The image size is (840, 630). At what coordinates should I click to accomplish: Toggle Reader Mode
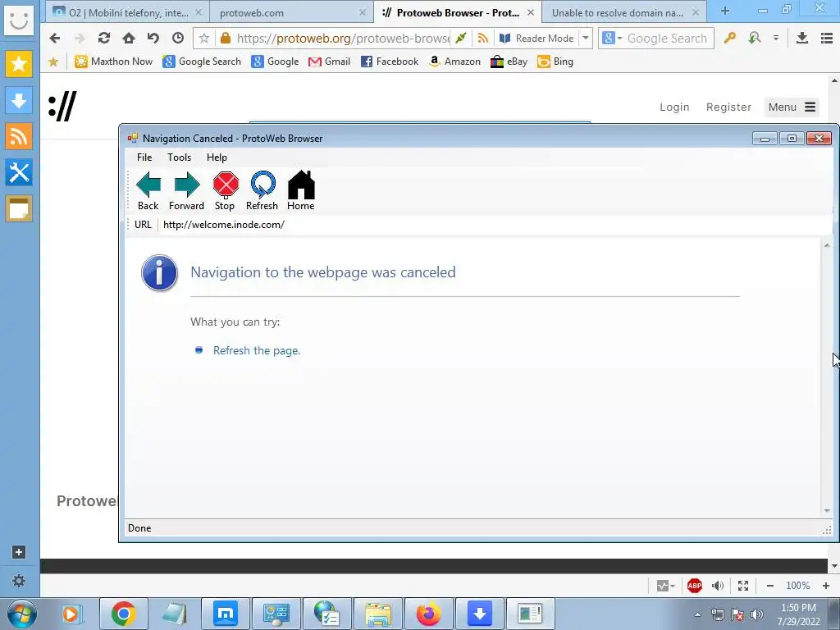(537, 38)
